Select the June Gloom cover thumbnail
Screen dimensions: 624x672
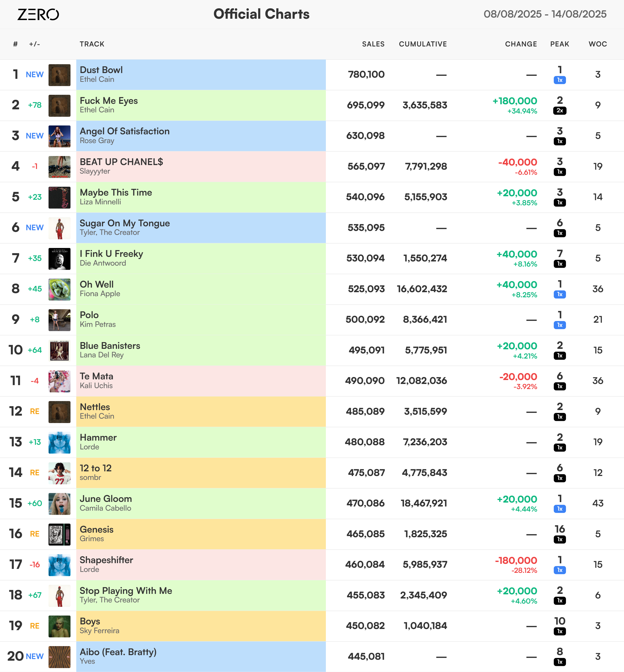coord(59,504)
